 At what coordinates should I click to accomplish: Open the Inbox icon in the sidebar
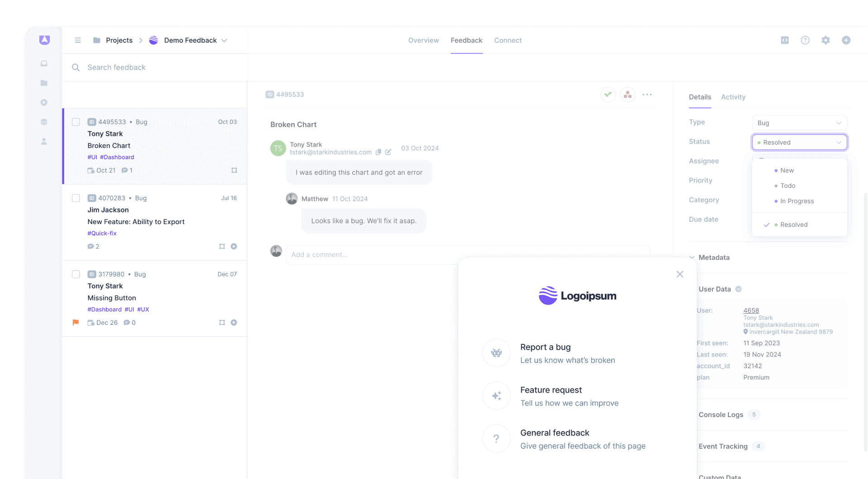coord(44,63)
